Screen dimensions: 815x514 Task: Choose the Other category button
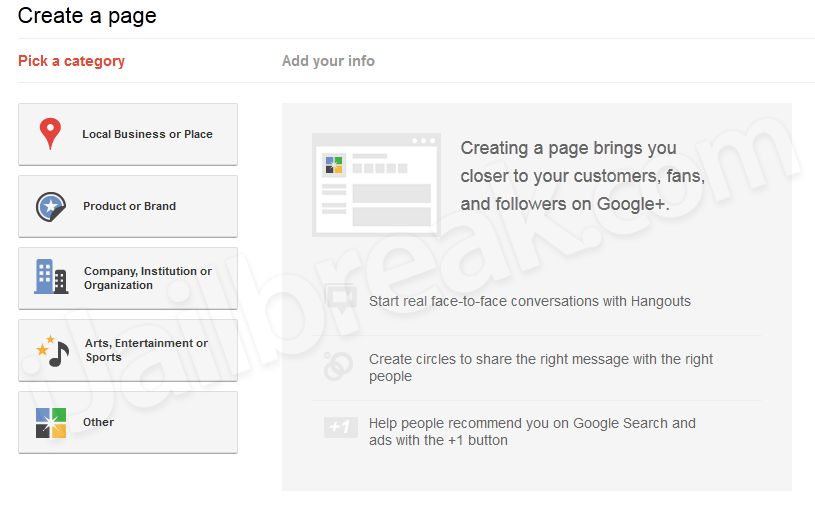(128, 423)
